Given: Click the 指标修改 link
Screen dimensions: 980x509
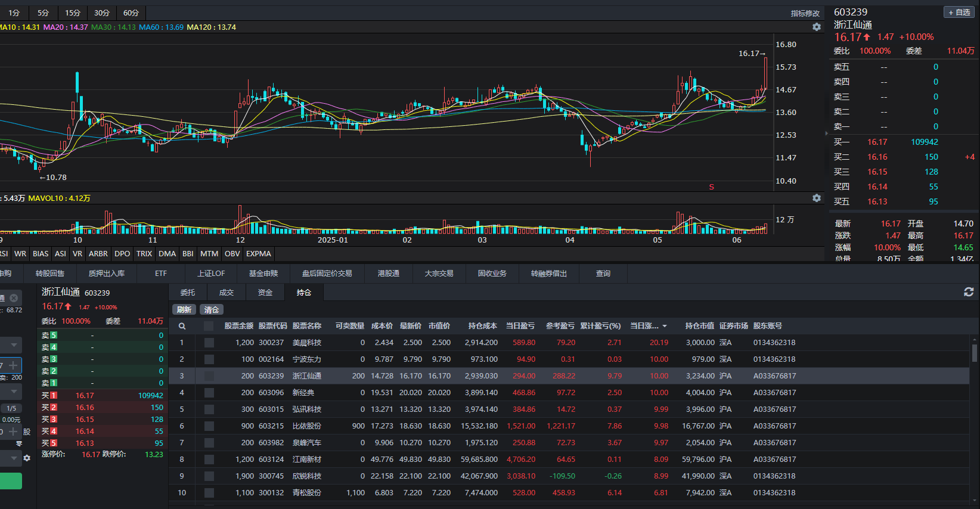Looking at the screenshot, I should (x=805, y=13).
